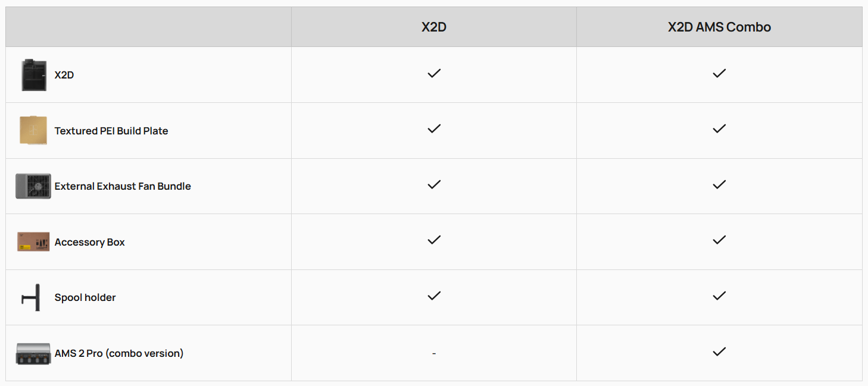
Task: Click the X2D column checkmark for X2D row
Action: click(434, 74)
